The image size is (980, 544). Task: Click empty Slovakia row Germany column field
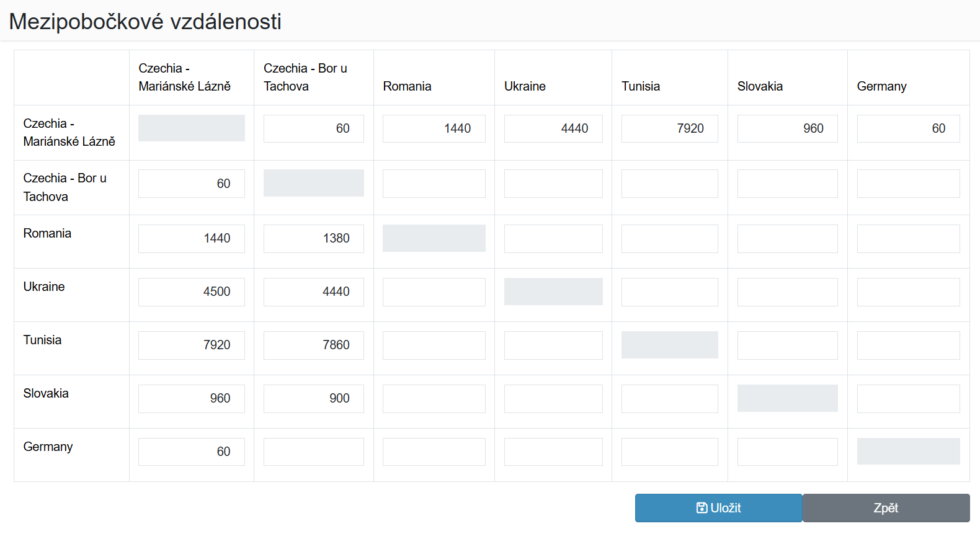coord(909,399)
